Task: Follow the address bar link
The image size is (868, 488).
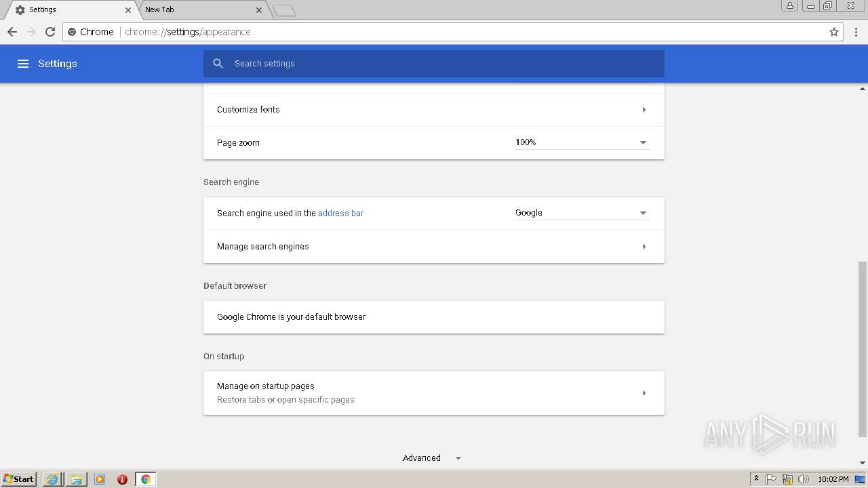Action: tap(340, 213)
